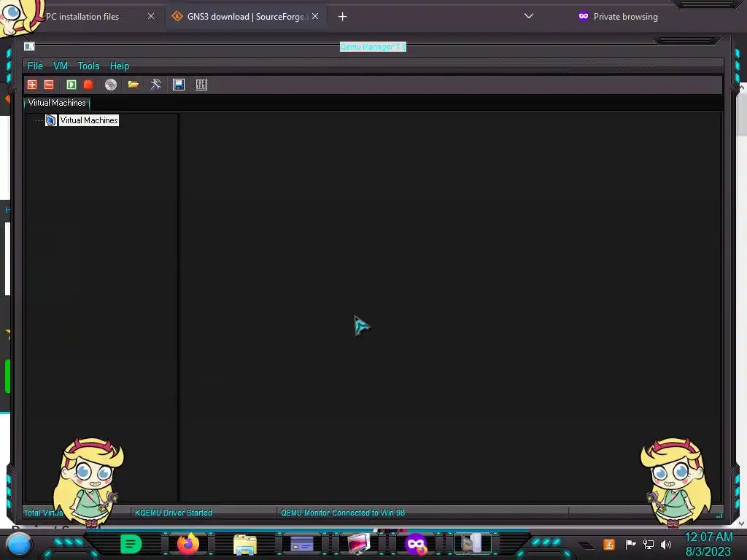Click QEMU Monitor Connected to Win 98 status
This screenshot has height=560, width=747.
click(343, 513)
